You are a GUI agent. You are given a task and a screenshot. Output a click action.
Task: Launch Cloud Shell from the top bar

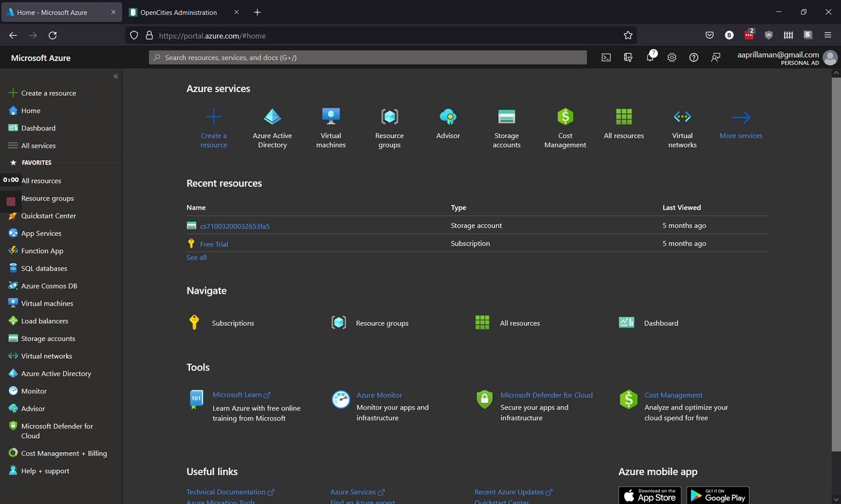click(x=606, y=58)
